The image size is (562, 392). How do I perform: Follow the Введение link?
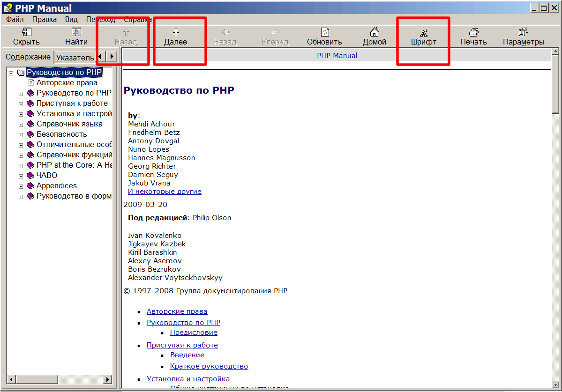pos(187,355)
